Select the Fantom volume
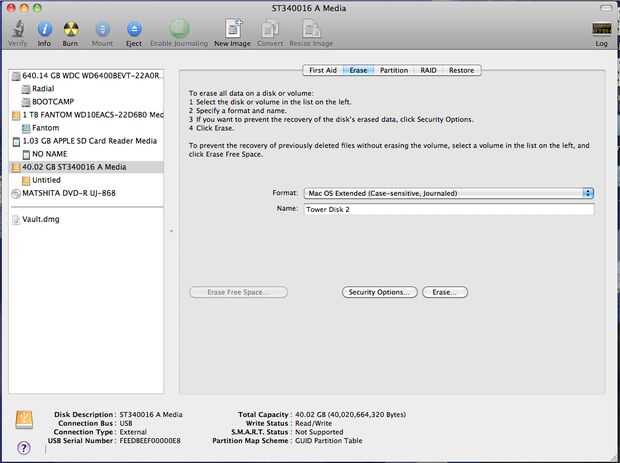 tap(86, 128)
